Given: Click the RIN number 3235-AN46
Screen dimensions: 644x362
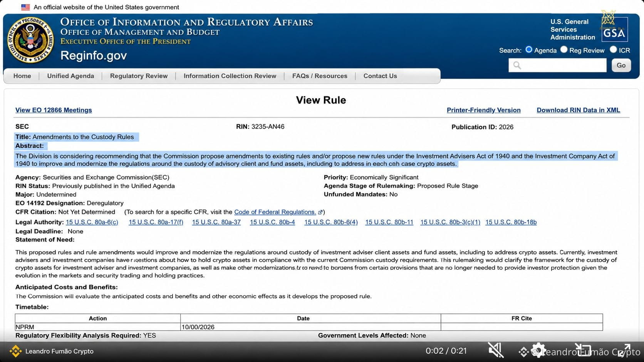Looking at the screenshot, I should [268, 127].
